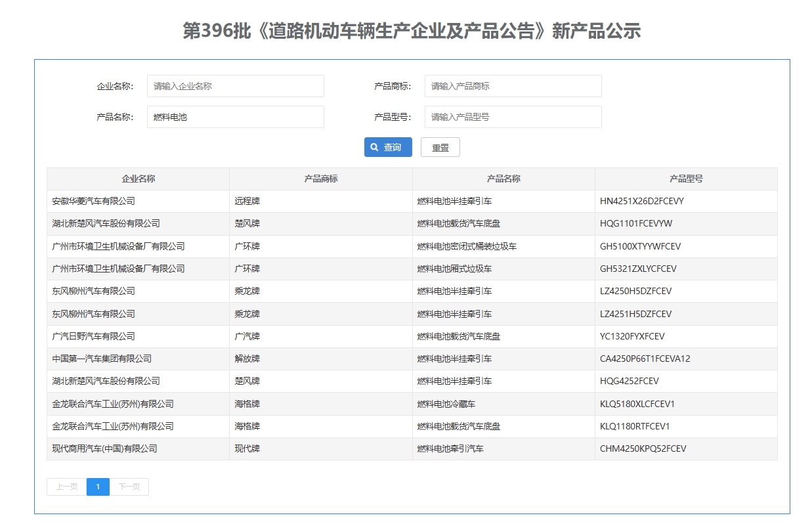Click the 上一页 pagination button

pos(66,487)
